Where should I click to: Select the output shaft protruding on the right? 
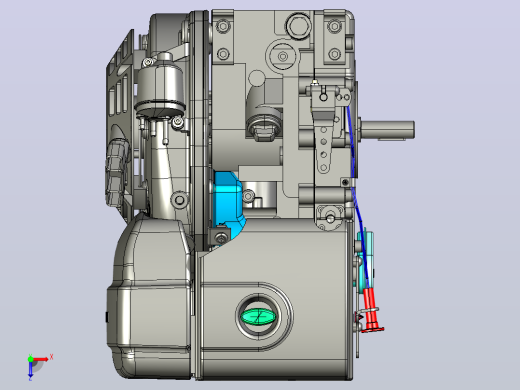pos(387,130)
